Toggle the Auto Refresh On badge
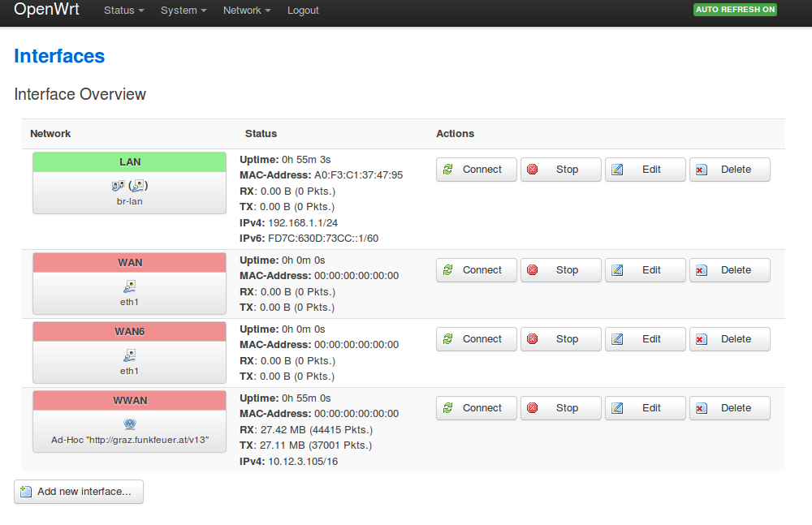 tap(735, 10)
